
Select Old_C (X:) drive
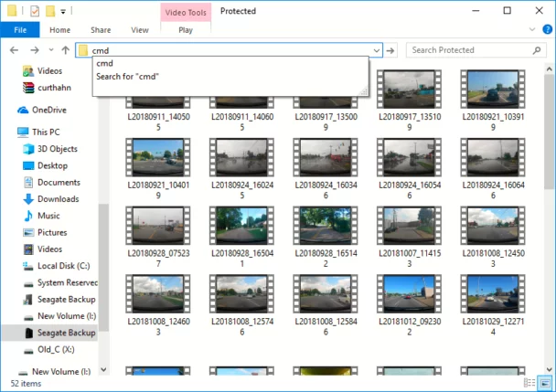pos(56,349)
